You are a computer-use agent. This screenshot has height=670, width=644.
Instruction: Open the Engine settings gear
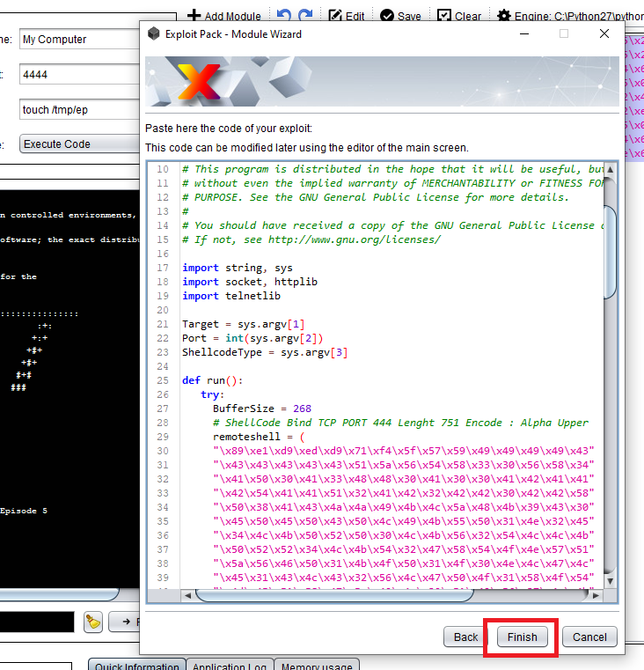[x=504, y=16]
